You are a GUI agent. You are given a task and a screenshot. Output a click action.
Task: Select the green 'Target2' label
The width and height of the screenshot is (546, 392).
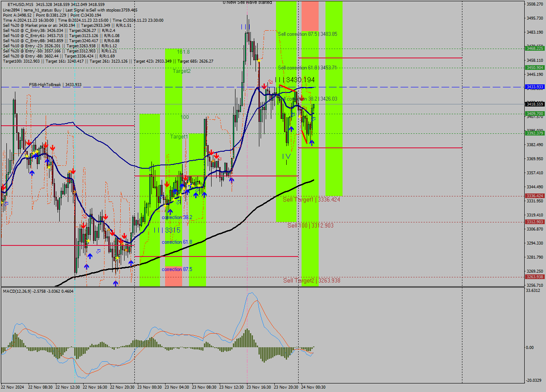point(181,71)
